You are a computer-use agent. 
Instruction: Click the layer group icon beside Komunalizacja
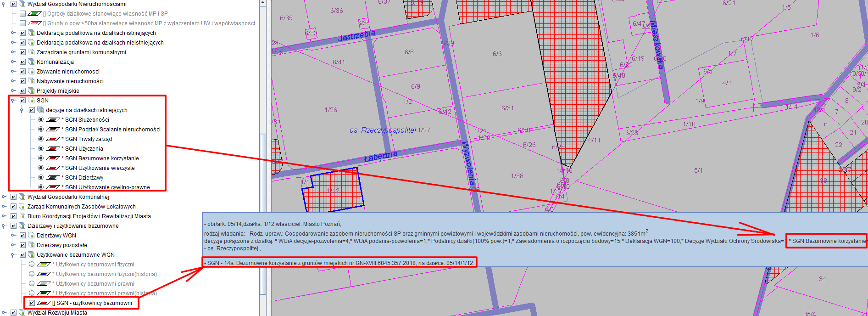pos(31,62)
